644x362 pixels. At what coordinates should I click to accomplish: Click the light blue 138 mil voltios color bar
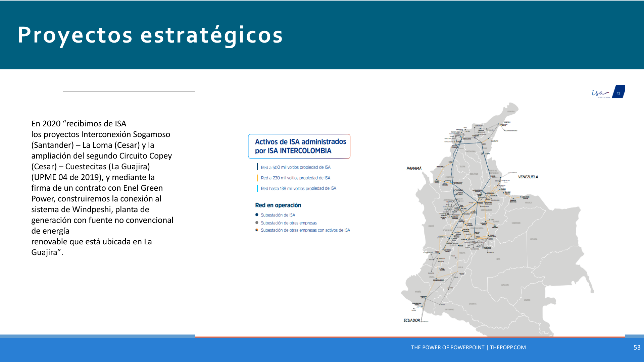tap(257, 188)
